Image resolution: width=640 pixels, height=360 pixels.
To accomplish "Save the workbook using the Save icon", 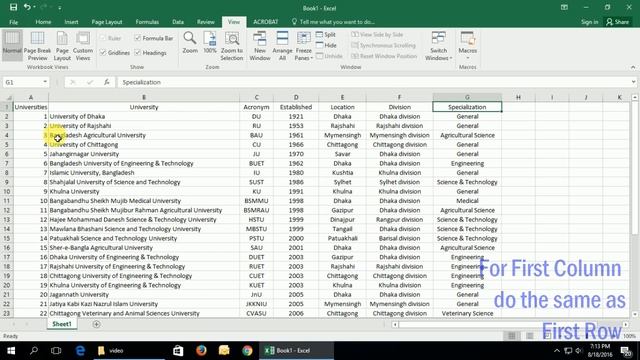I will (13, 7).
